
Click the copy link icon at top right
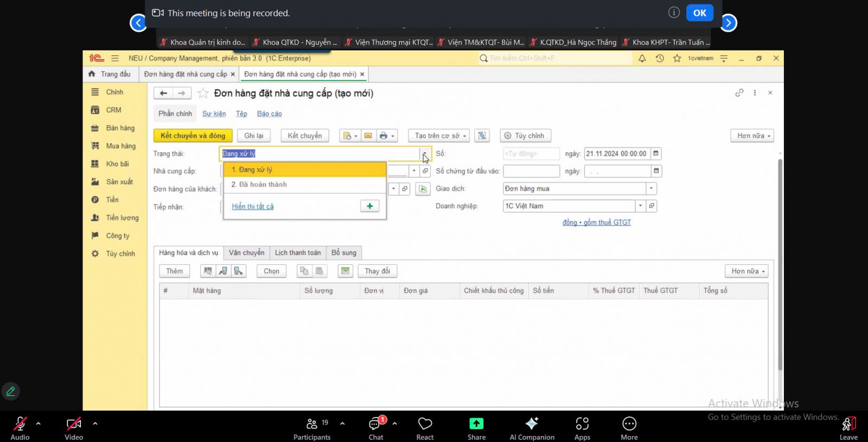(x=739, y=93)
